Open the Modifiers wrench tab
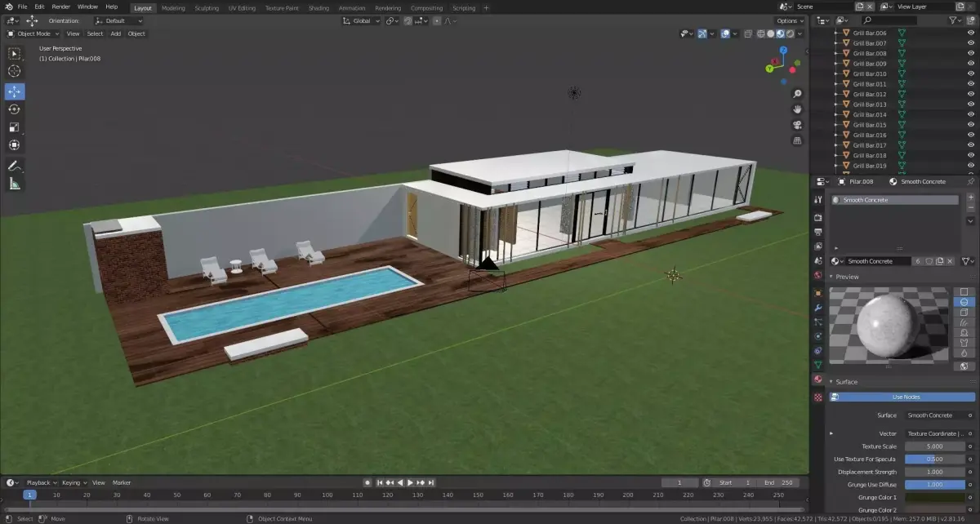 (817, 307)
